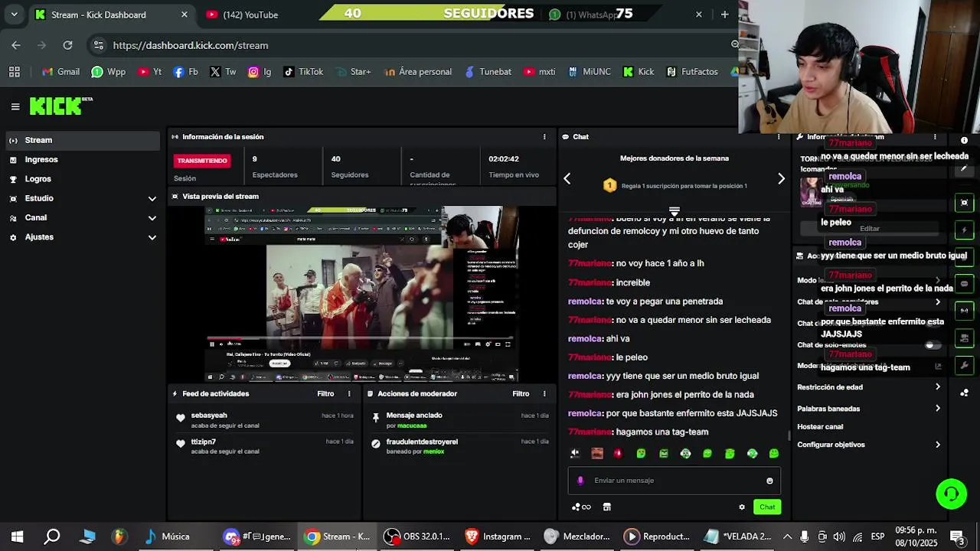Open the FutFactos bookmark
980x551 pixels.
[692, 72]
